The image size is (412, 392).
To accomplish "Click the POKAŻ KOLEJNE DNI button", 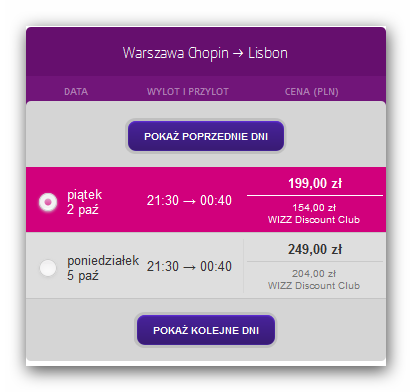I will tap(206, 330).
